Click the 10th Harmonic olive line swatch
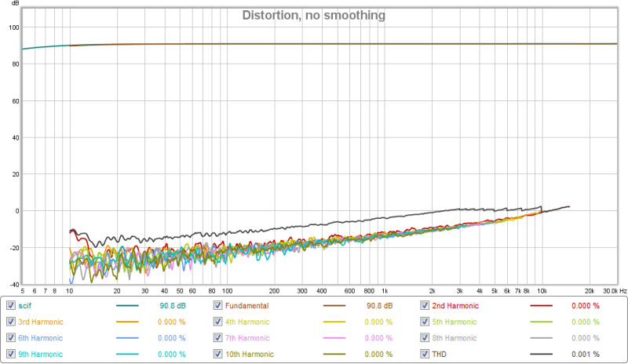Viewport: 628px width, 364px height. [x=334, y=354]
